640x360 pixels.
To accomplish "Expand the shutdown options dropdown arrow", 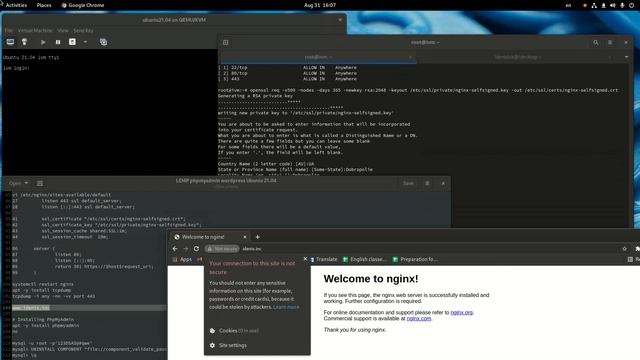I will tap(85, 42).
